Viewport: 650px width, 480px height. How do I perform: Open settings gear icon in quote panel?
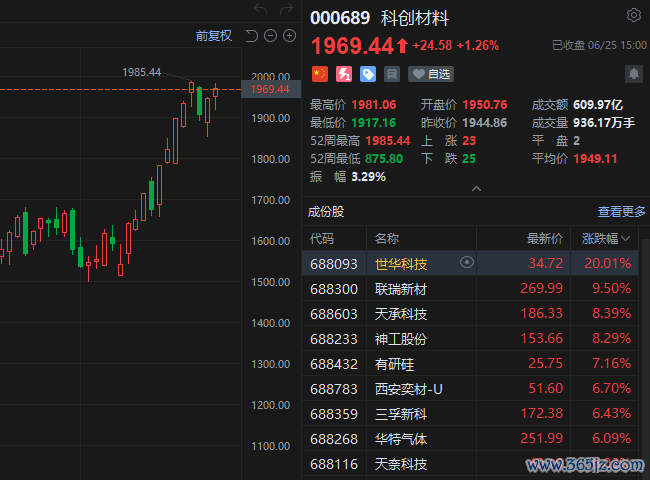[x=634, y=15]
